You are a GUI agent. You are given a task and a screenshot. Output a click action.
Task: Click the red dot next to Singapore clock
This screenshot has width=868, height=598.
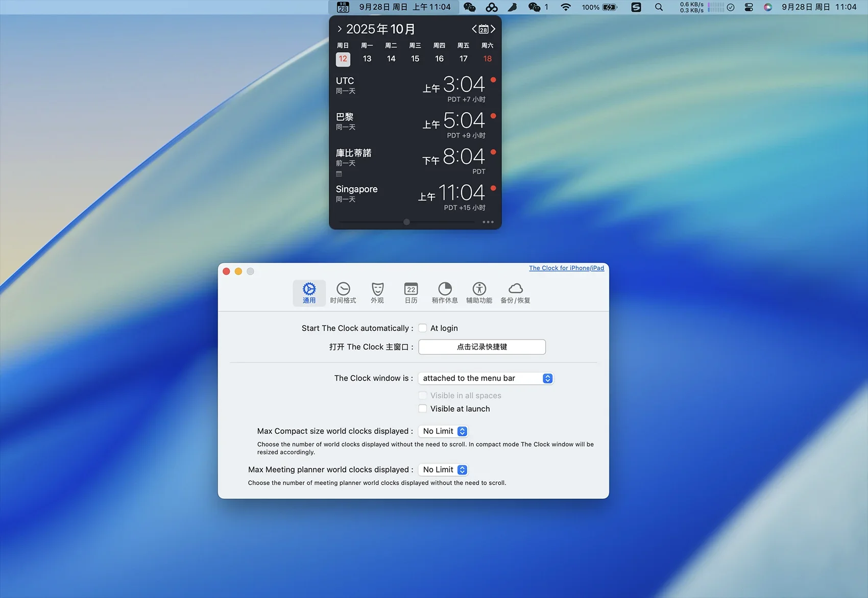[493, 188]
